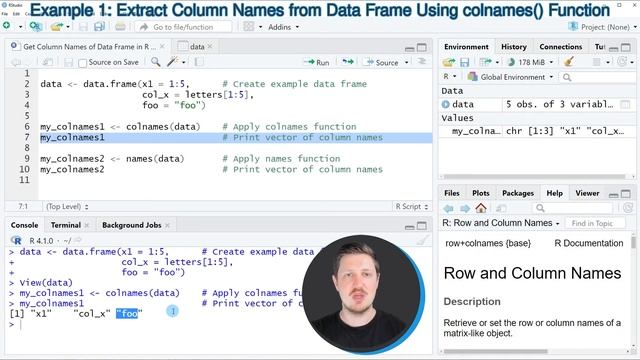
Task: Click the Help forward arrow
Action: click(x=465, y=209)
